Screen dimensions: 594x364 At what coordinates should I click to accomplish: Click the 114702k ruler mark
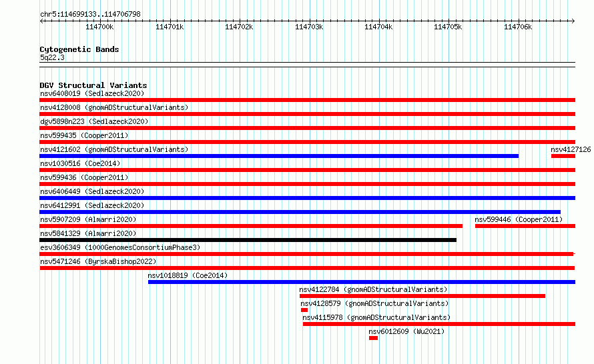[x=239, y=27]
